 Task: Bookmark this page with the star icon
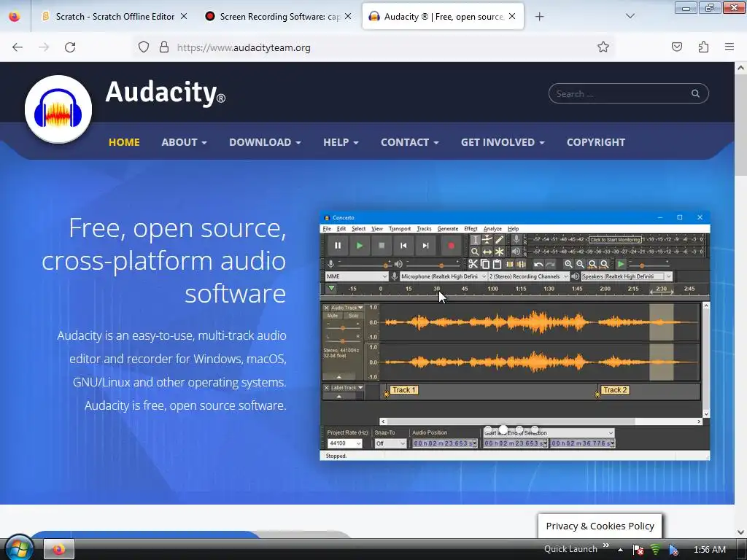coord(603,47)
